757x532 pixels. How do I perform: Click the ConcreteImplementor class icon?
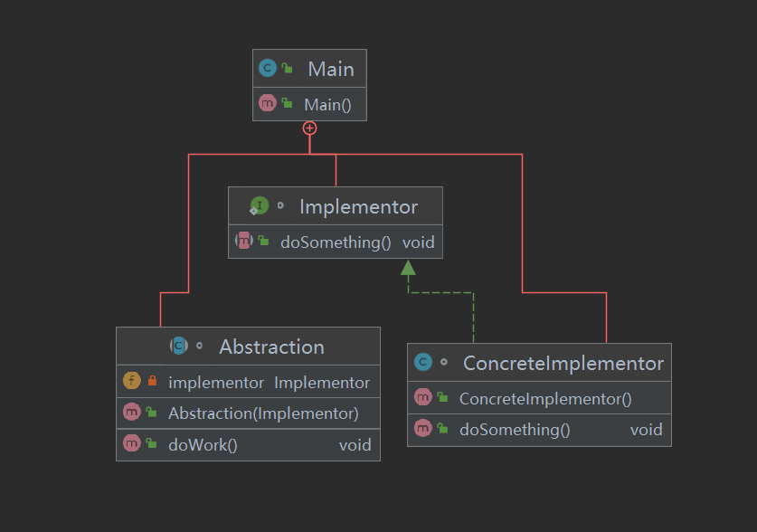click(422, 363)
